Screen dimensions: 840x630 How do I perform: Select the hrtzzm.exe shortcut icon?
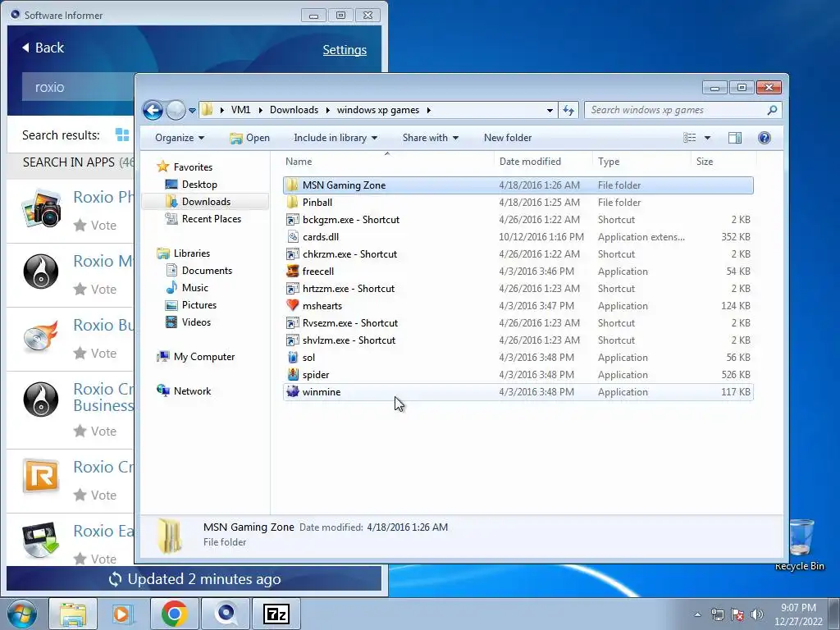click(292, 289)
